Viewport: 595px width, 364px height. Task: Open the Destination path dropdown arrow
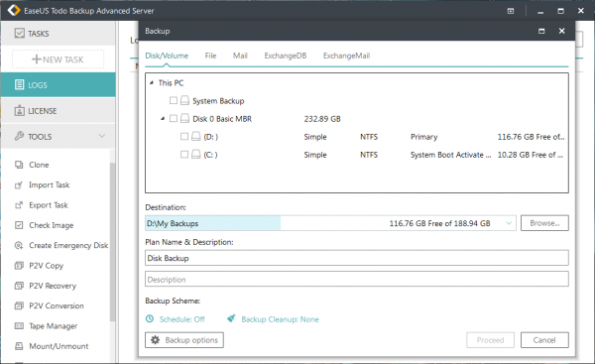click(x=509, y=223)
